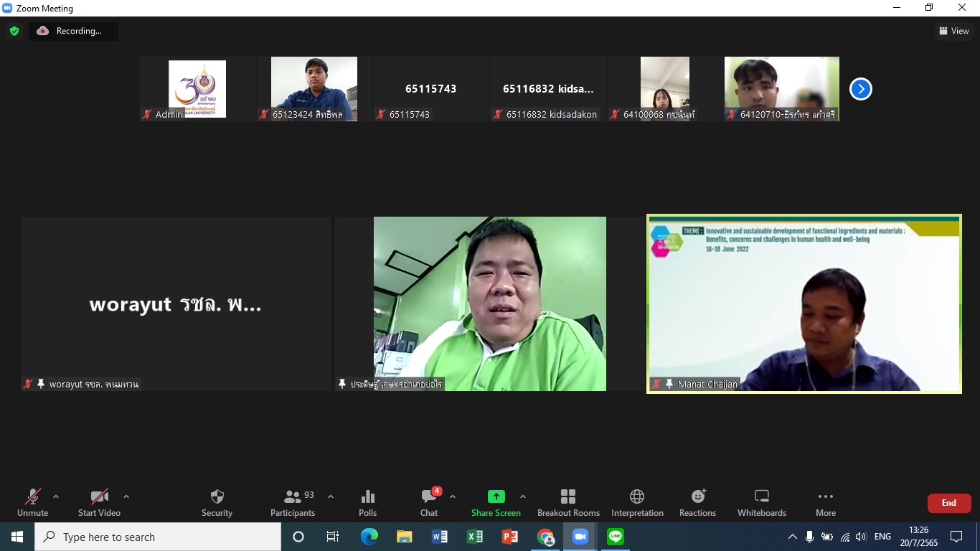Open the Security shield menu
The width and height of the screenshot is (980, 551).
click(217, 502)
